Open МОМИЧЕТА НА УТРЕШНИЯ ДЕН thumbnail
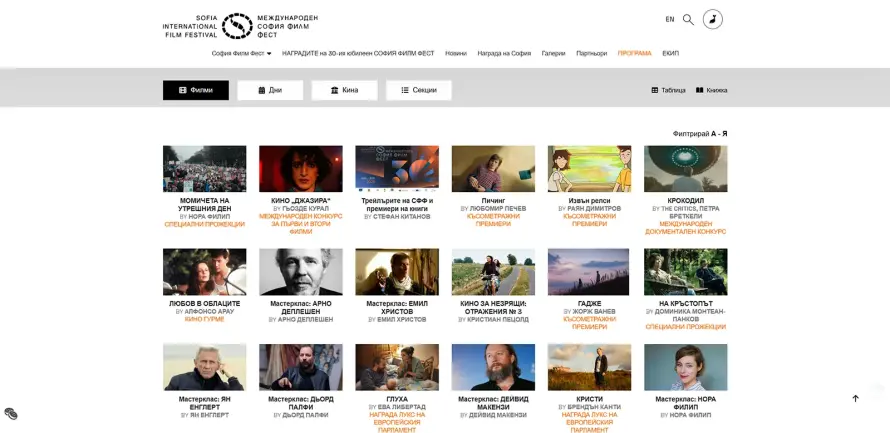This screenshot has height=433, width=890. point(204,169)
